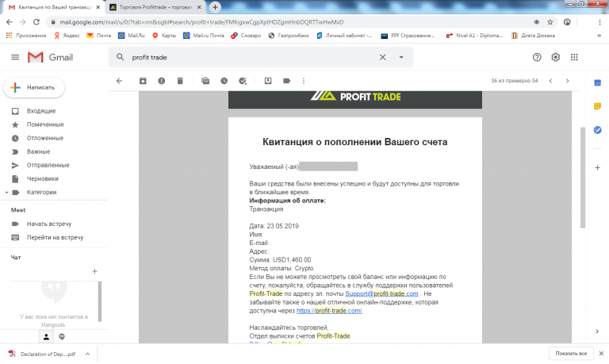Expand the Категории section
The height and width of the screenshot is (364, 609).
(6, 192)
